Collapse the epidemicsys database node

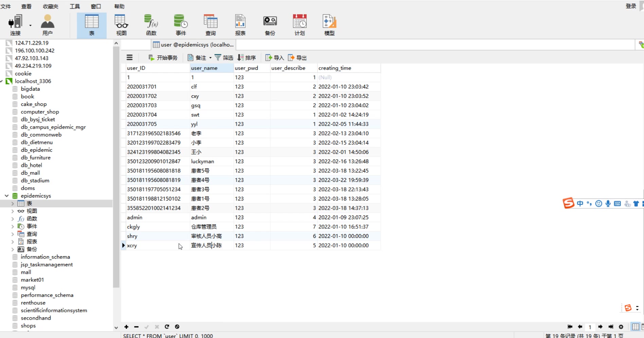pyautogui.click(x=6, y=196)
